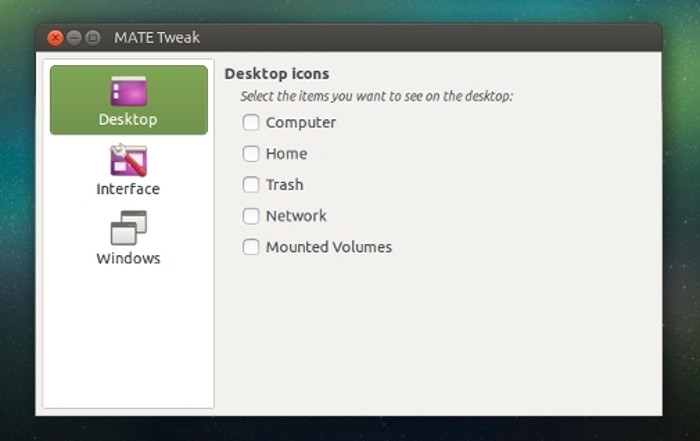Select the purple Desktop icon in sidebar
The image size is (700, 441).
pyautogui.click(x=129, y=91)
